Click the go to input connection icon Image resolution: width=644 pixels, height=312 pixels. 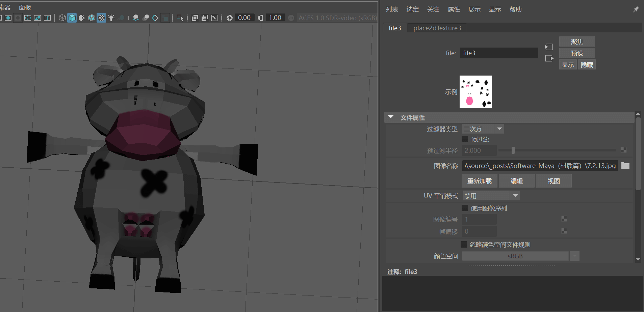coord(549,47)
